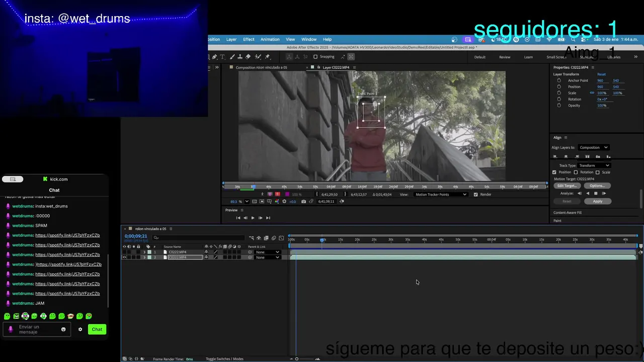Toggle Position stopwatch in Properties

(559, 86)
